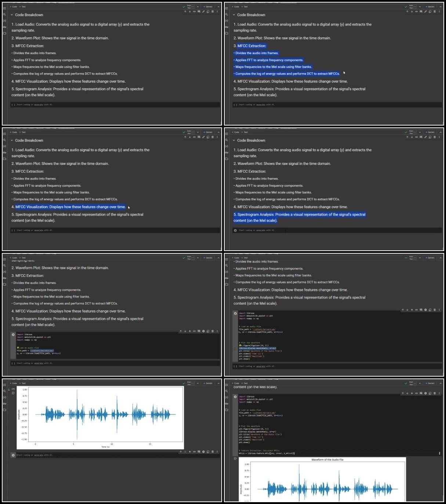Run empty cell below untitled waveform plot
Screen dimensions: 446x504
coord(13,455)
